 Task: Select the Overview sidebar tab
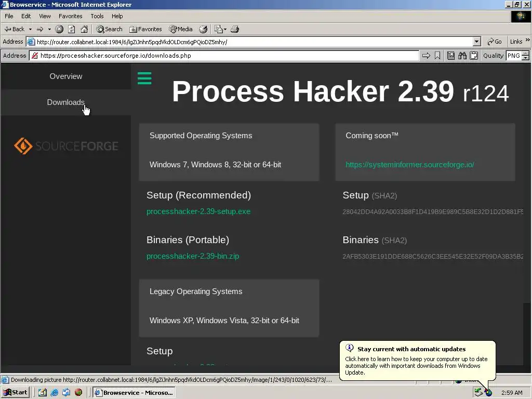[x=66, y=76]
